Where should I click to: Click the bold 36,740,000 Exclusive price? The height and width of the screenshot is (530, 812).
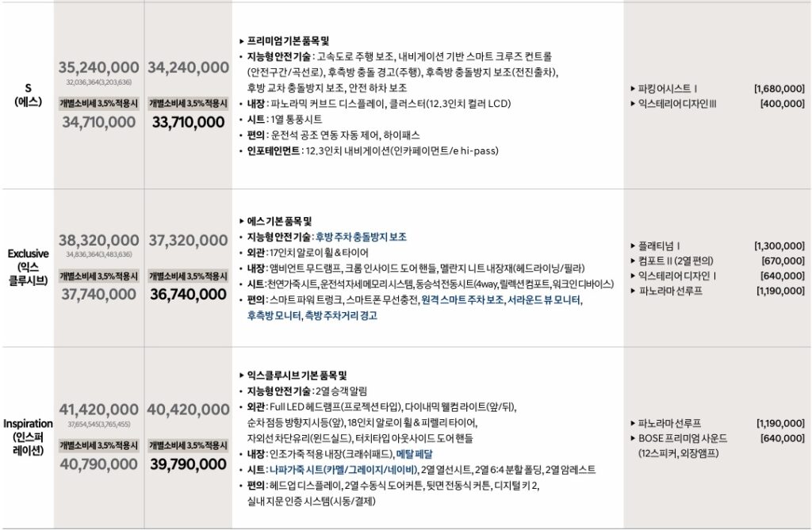pos(187,294)
